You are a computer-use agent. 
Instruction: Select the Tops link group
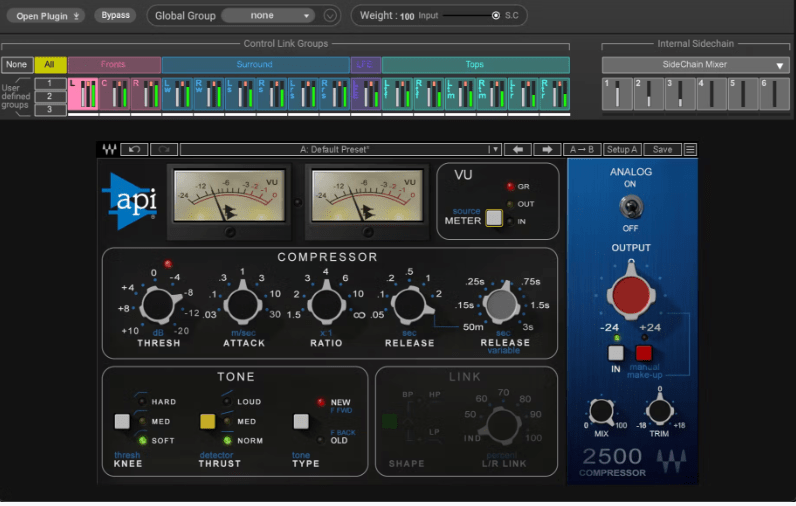(x=476, y=64)
